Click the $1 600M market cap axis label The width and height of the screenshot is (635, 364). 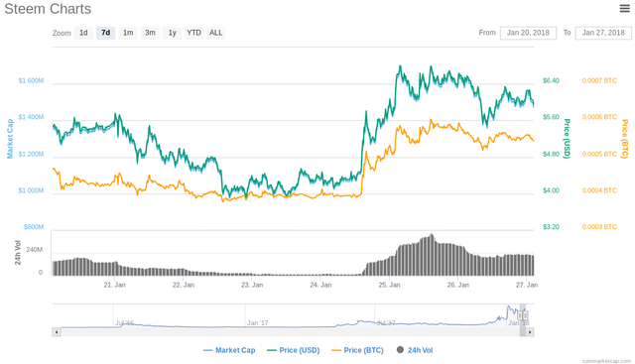(31, 80)
